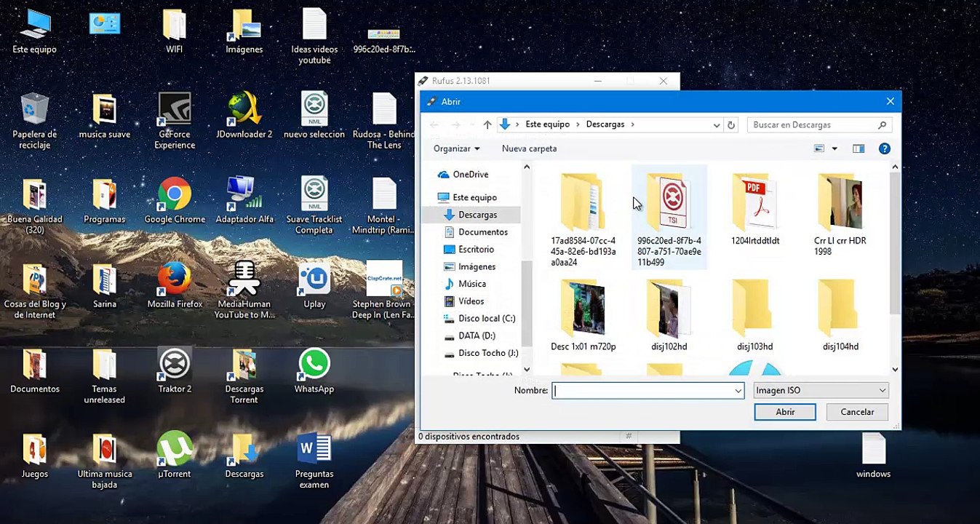Open Rudosa - Behind The Lens file
980x524 pixels.
(x=384, y=121)
